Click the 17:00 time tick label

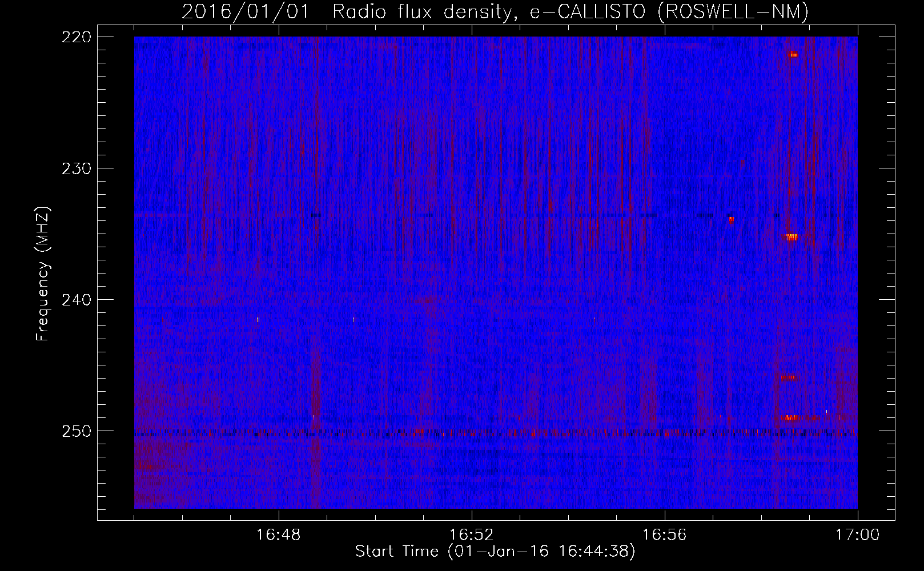point(857,535)
